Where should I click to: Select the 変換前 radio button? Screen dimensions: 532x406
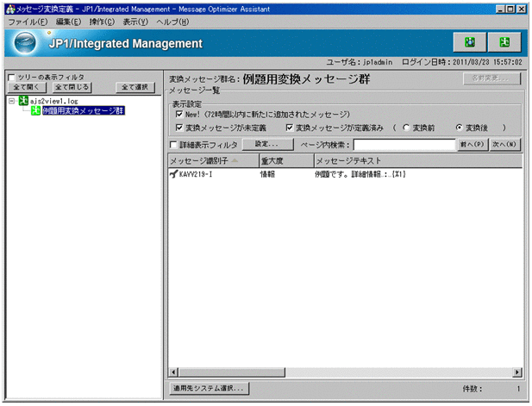406,127
